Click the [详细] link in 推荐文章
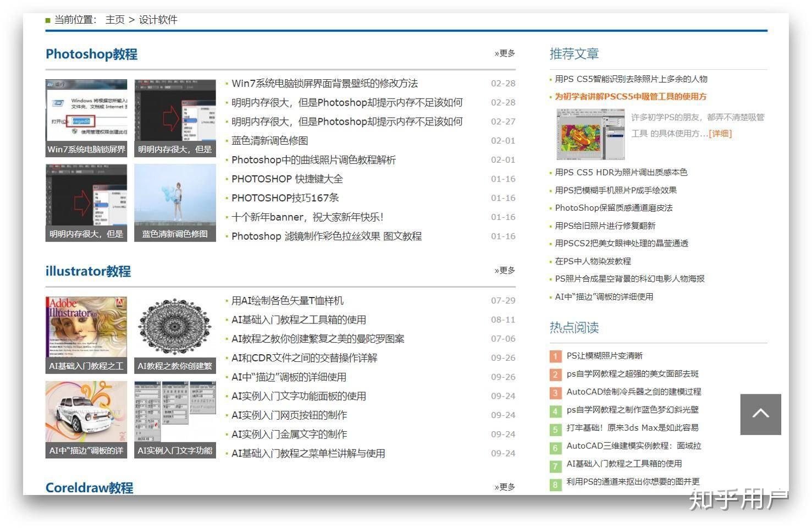The width and height of the screenshot is (812, 528). point(720,134)
